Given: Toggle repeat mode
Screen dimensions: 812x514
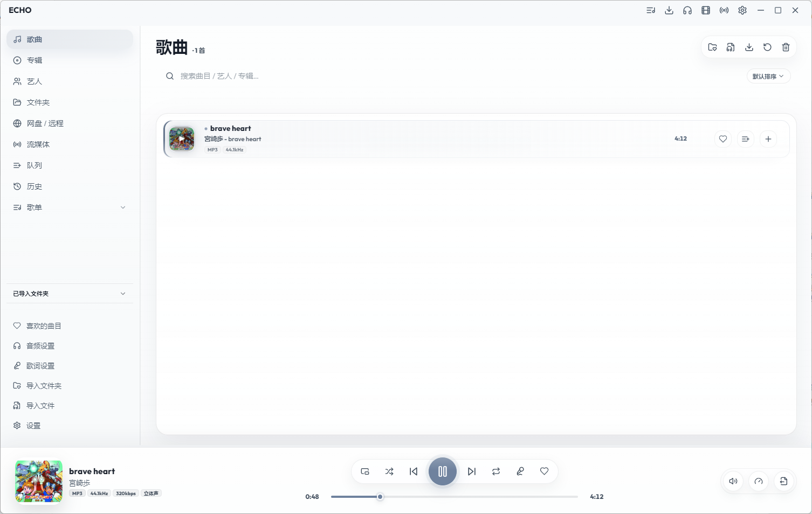Looking at the screenshot, I should pyautogui.click(x=496, y=471).
